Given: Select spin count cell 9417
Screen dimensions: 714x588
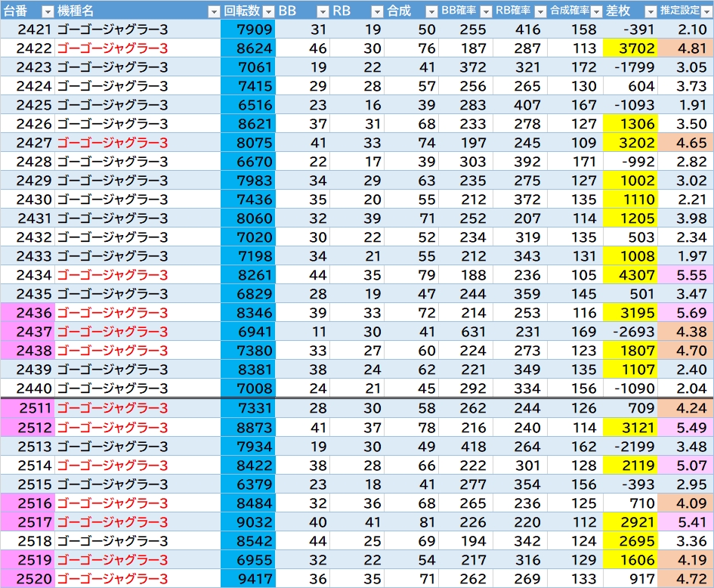Looking at the screenshot, I should (x=248, y=579).
